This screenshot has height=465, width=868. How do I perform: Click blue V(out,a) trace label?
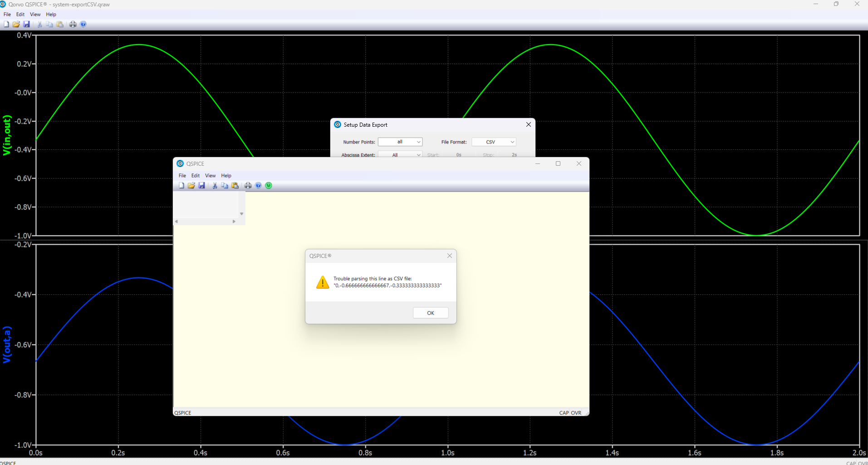coord(7,345)
